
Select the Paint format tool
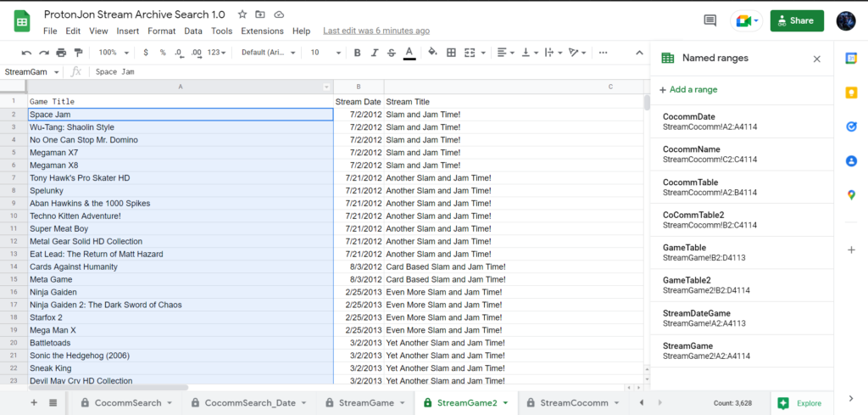(x=78, y=53)
